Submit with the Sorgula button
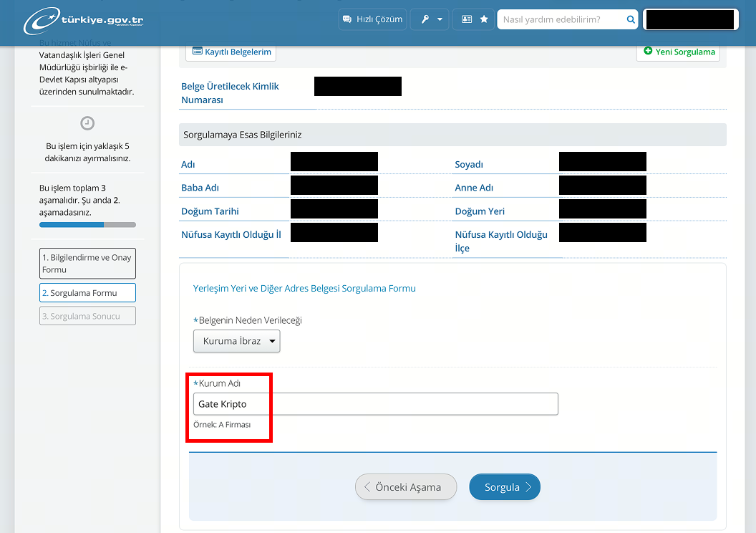This screenshot has height=533, width=756. click(505, 487)
